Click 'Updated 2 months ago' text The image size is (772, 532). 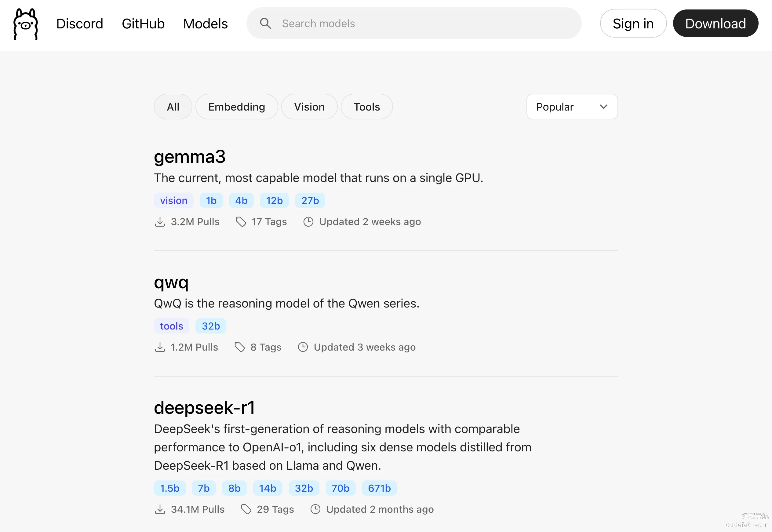pyautogui.click(x=380, y=509)
